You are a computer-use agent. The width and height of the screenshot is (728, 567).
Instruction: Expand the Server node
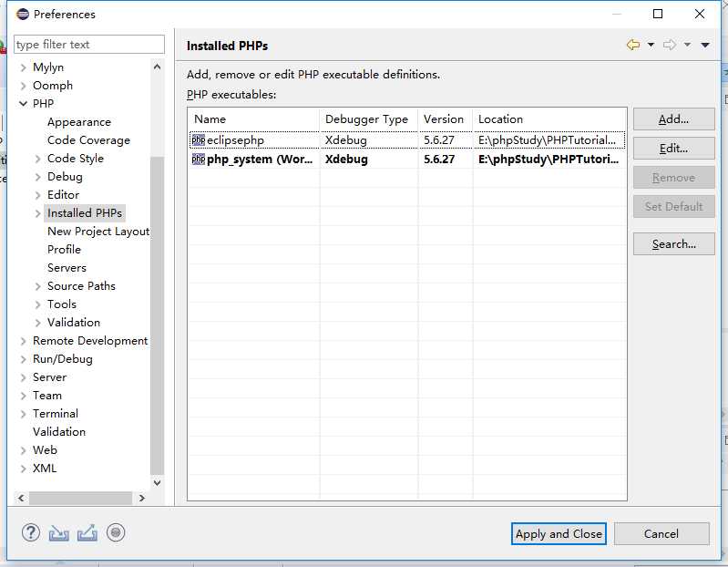pyautogui.click(x=23, y=377)
